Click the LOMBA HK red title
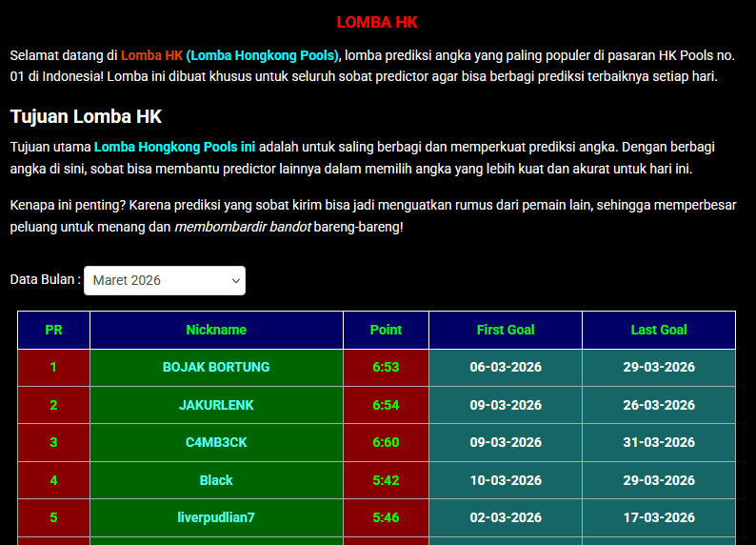 377,22
